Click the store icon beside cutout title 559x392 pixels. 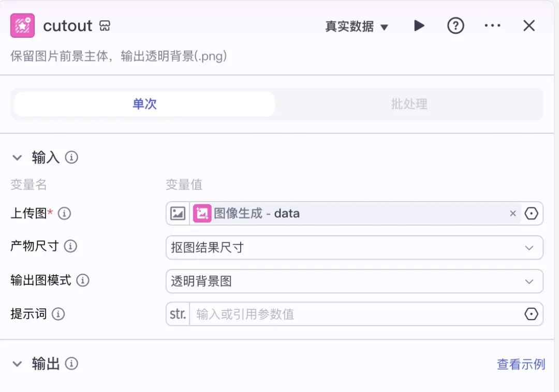(105, 26)
